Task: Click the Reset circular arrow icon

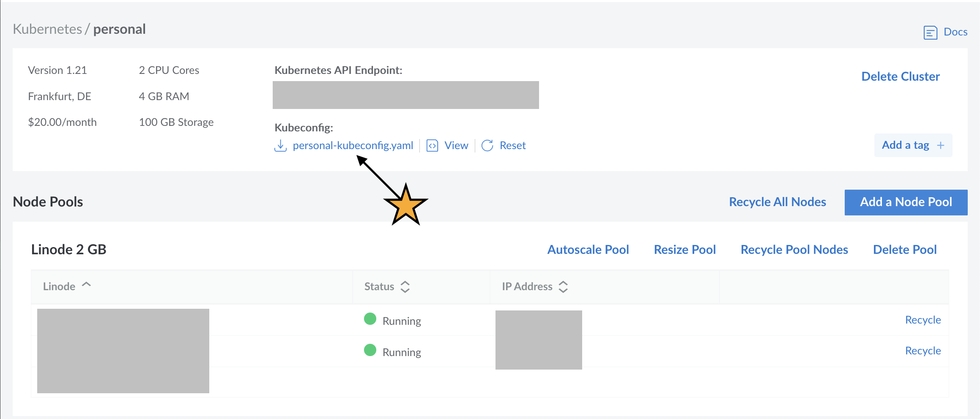Action: click(x=487, y=146)
